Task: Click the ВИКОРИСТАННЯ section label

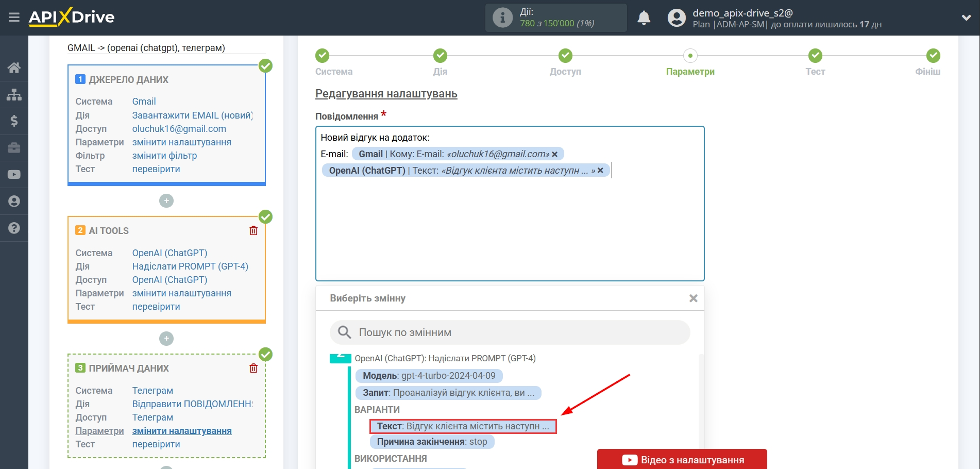Action: (391, 459)
